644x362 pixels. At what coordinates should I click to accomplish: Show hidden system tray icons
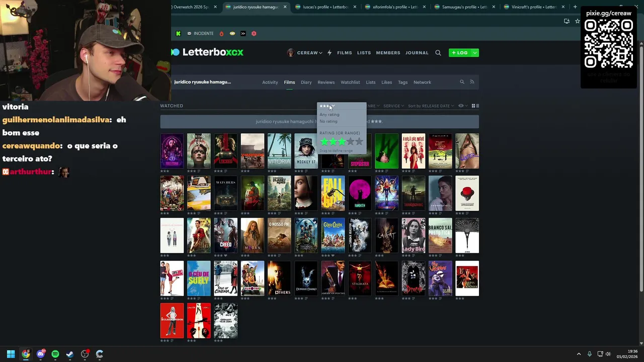pyautogui.click(x=579, y=354)
